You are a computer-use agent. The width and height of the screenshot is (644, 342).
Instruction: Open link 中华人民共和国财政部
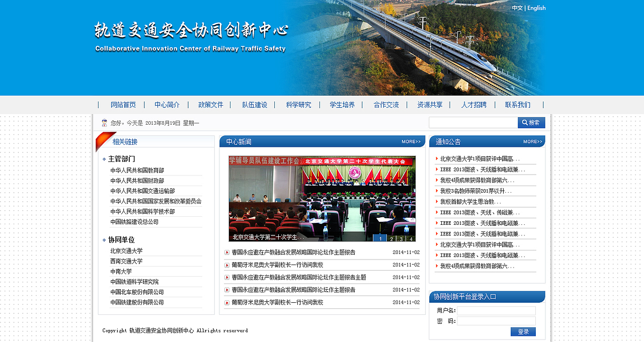tap(137, 181)
